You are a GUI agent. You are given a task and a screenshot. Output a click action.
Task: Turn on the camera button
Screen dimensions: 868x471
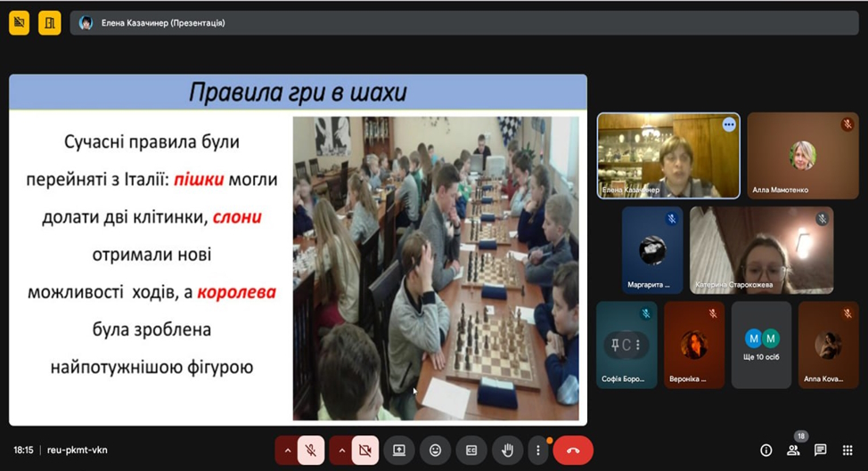pyautogui.click(x=364, y=451)
